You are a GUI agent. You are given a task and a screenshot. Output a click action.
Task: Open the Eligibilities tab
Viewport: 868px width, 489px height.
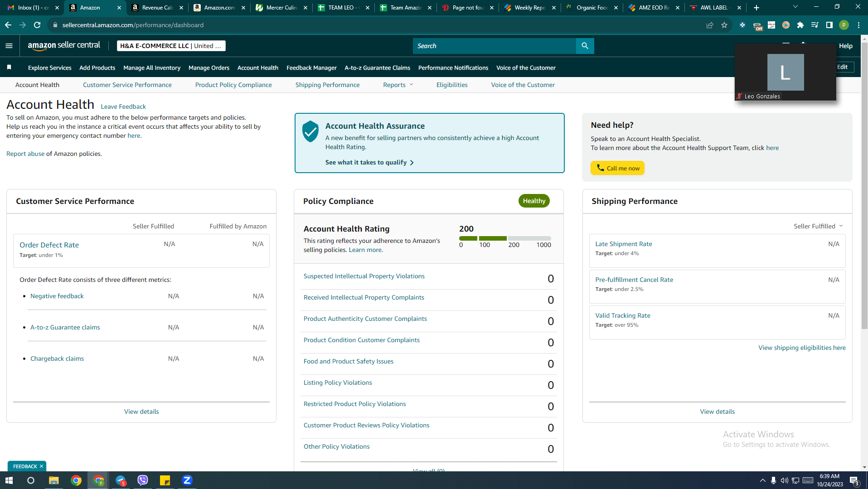tap(452, 85)
